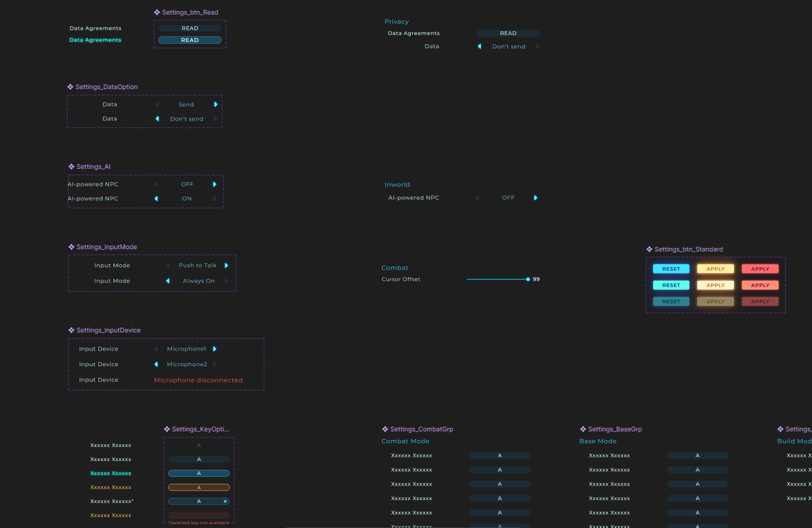The image size is (812, 528).
Task: Click the left arrow next to Microphone2
Action: 156,364
